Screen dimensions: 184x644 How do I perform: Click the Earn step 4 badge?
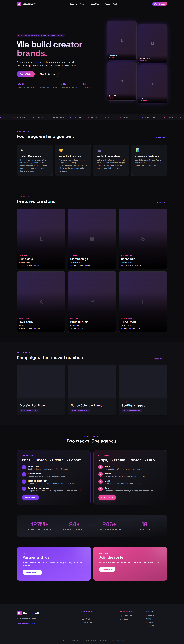click(x=100, y=489)
